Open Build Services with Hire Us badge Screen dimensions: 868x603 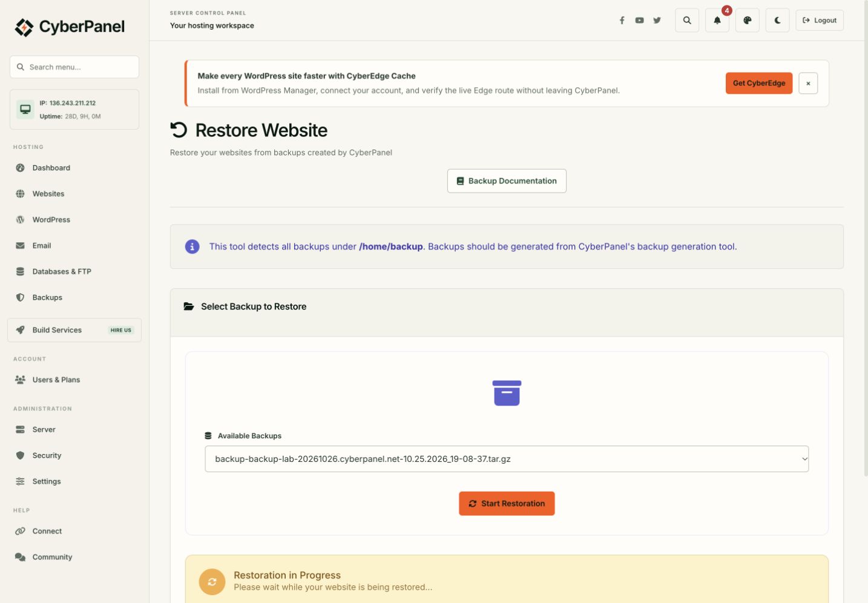[x=74, y=330]
